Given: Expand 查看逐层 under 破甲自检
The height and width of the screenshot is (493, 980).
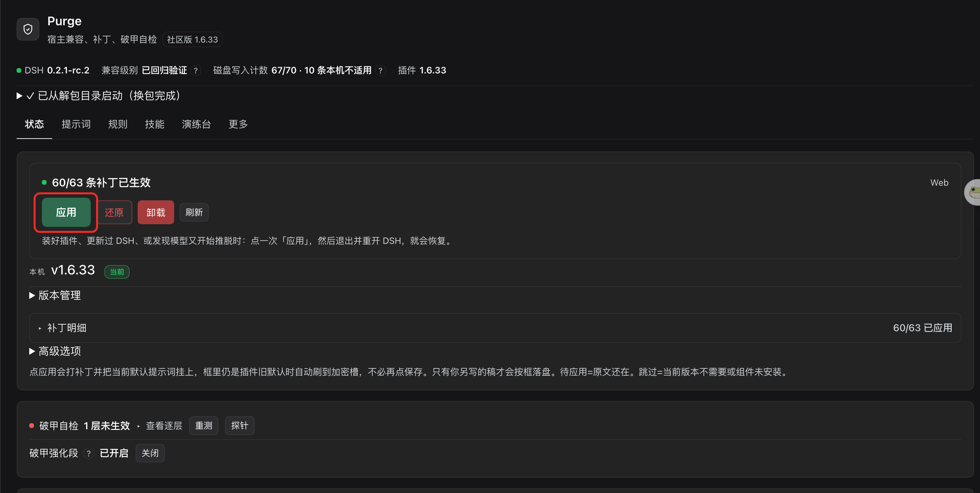Looking at the screenshot, I should (x=160, y=426).
